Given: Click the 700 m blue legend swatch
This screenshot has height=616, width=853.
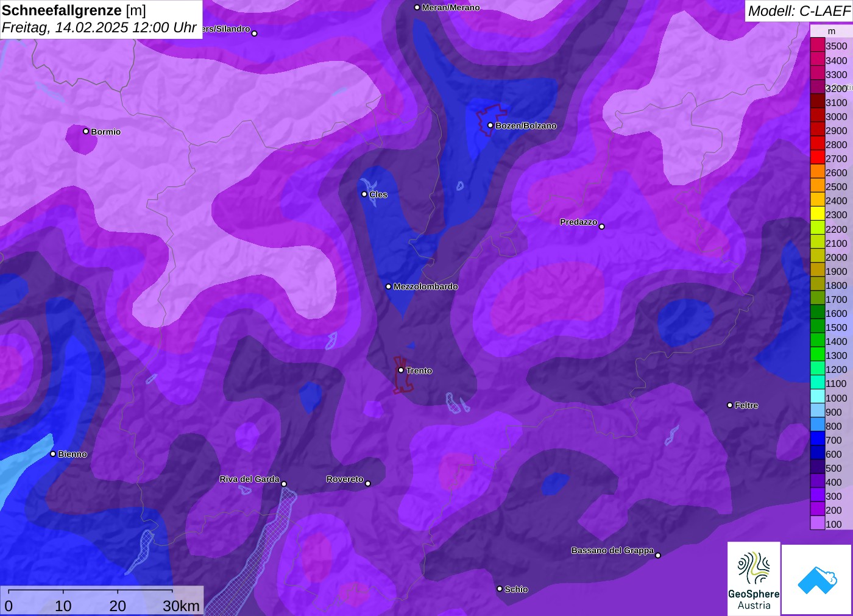Looking at the screenshot, I should pyautogui.click(x=818, y=439).
